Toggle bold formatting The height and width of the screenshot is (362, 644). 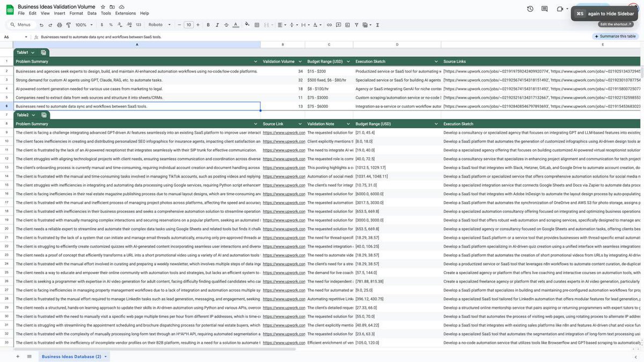click(208, 25)
